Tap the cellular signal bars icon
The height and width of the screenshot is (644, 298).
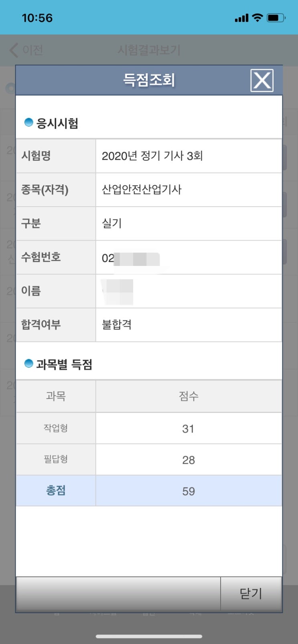coord(241,18)
